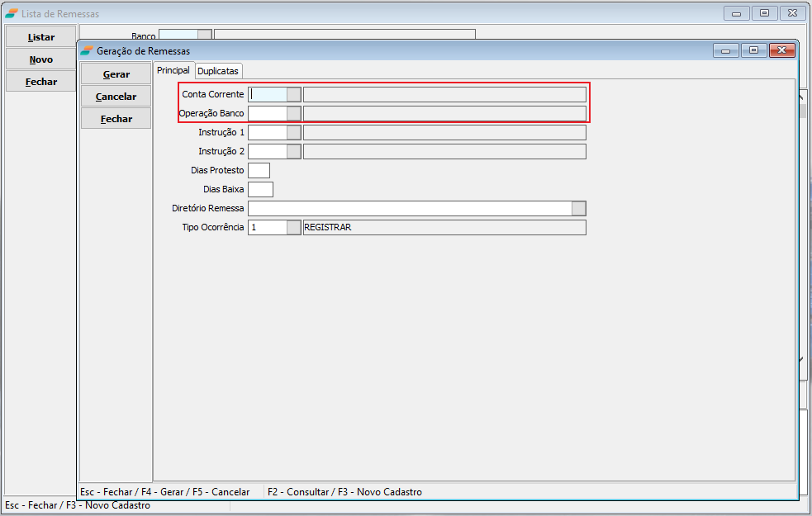
Task: Focus the Dias Protesto input
Action: pos(259,170)
